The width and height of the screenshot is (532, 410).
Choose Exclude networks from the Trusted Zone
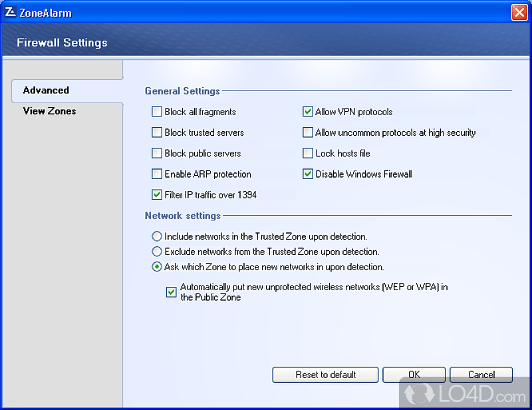(157, 252)
